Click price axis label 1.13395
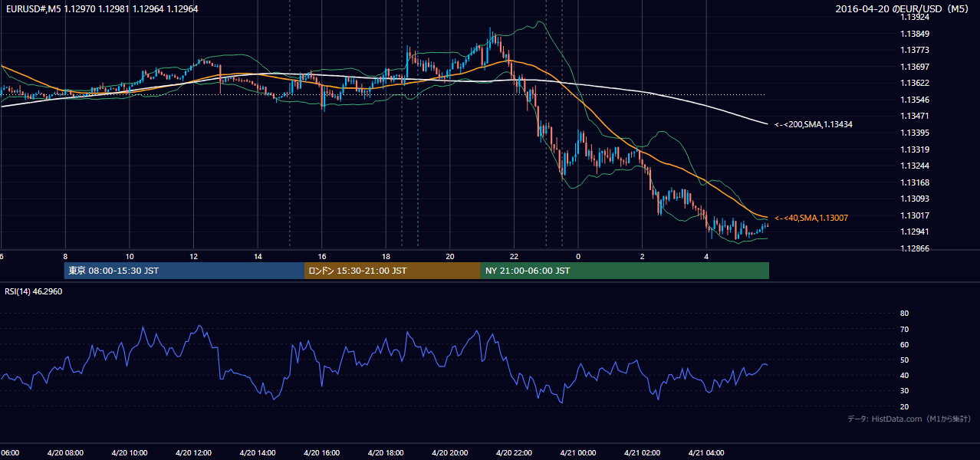 click(916, 133)
